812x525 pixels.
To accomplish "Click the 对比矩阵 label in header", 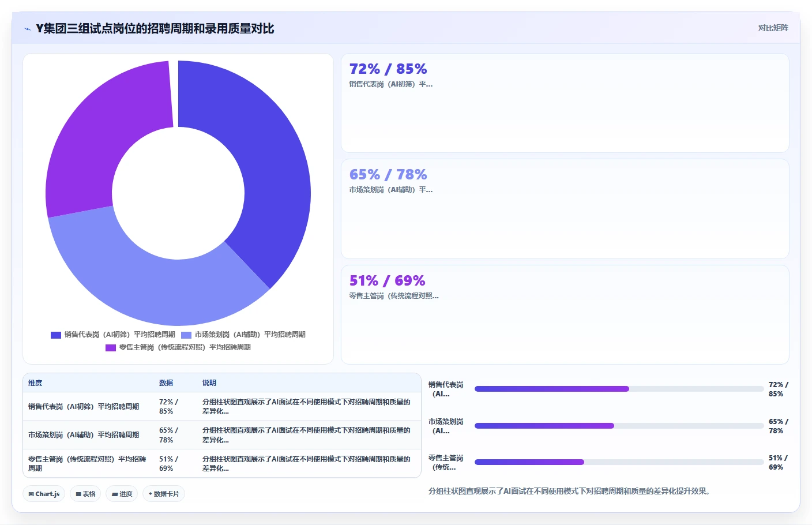I will (x=773, y=28).
